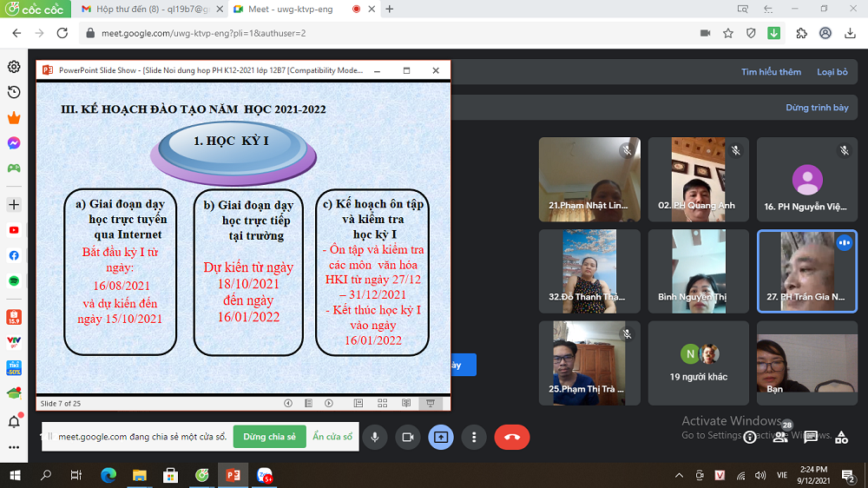Open Meet more options three-dot menu
This screenshot has height=488, width=868.
tap(472, 437)
